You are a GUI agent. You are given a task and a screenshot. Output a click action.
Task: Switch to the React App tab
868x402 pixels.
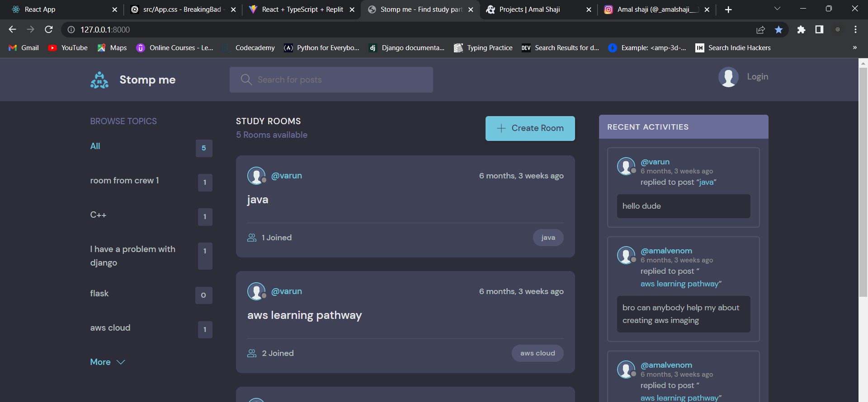[40, 9]
